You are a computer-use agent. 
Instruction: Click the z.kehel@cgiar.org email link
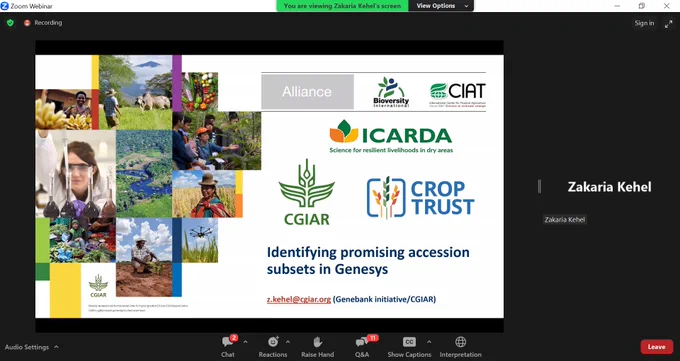299,299
